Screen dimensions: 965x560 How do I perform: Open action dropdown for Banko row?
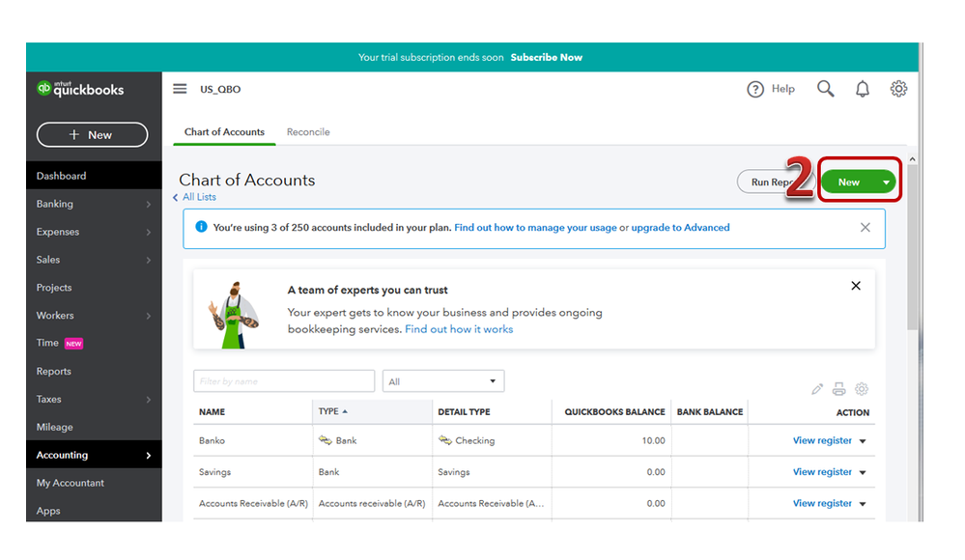863,441
